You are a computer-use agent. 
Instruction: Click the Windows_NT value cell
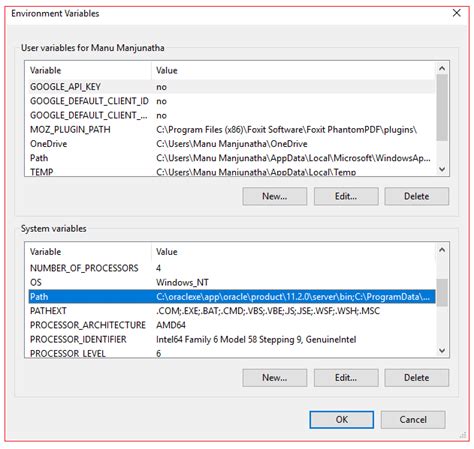click(182, 282)
